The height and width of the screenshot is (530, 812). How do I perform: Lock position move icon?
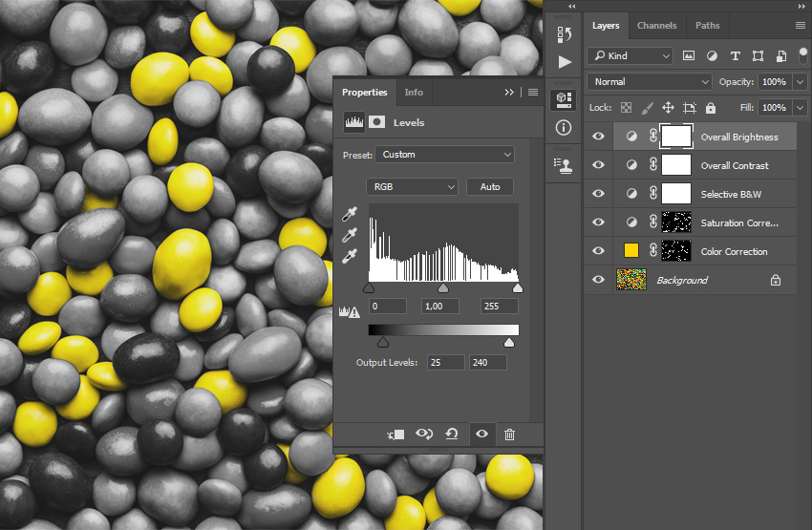click(x=668, y=108)
